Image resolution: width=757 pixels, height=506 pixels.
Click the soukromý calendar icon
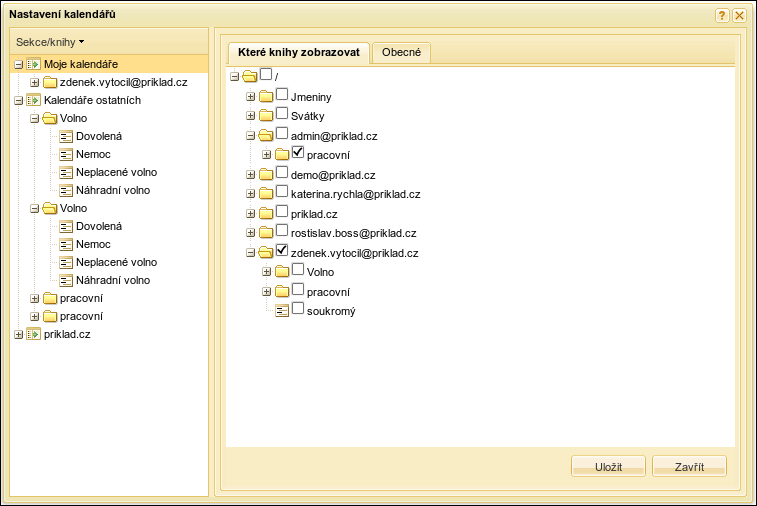point(282,311)
